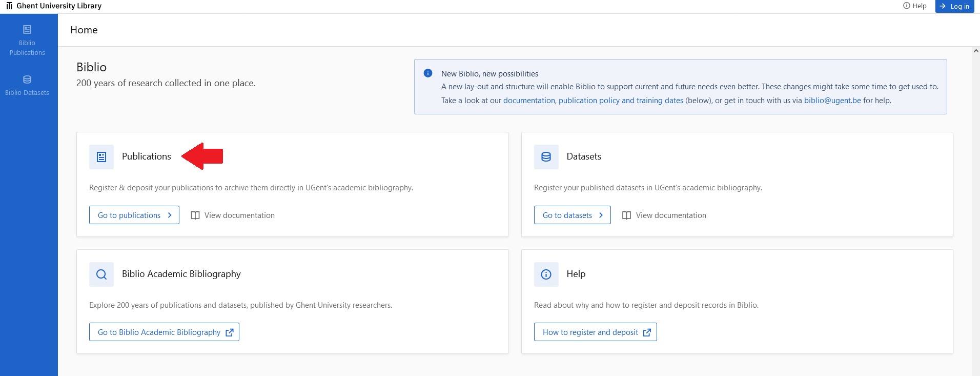Click the Datasets card database icon

click(546, 157)
